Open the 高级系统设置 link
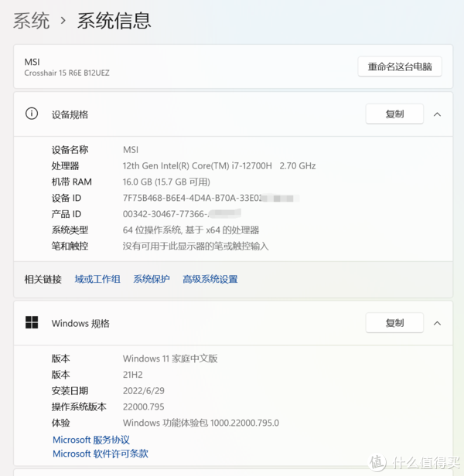This screenshot has width=464, height=476. 210,279
